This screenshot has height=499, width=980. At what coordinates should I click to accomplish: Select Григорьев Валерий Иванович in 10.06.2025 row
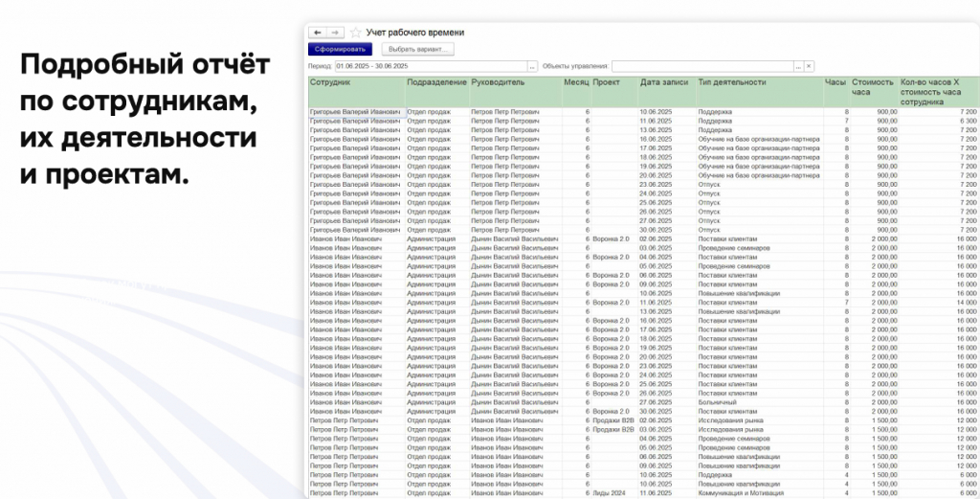[354, 112]
